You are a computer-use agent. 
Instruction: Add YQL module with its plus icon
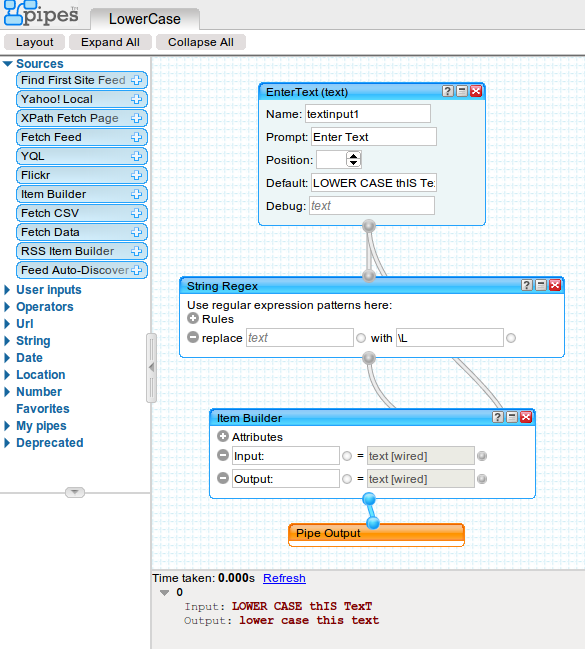136,156
